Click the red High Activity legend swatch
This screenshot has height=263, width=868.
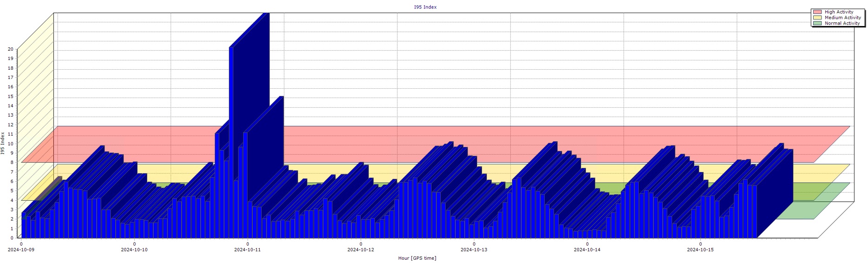pos(817,12)
